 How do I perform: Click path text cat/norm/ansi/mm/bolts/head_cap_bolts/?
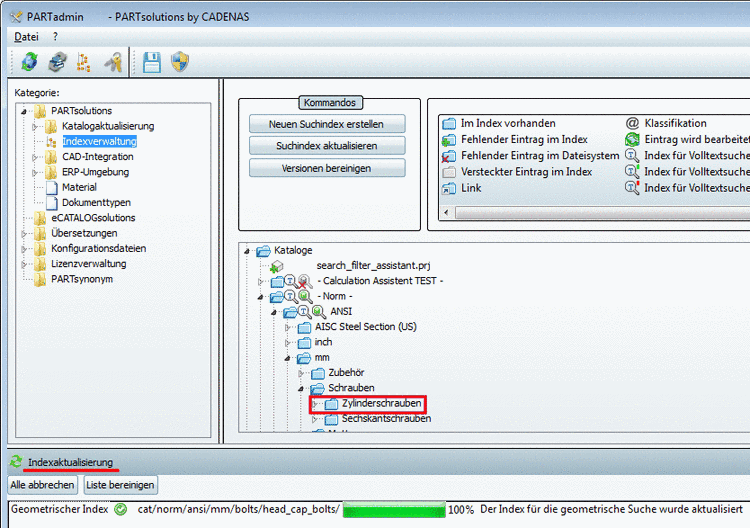point(239,510)
